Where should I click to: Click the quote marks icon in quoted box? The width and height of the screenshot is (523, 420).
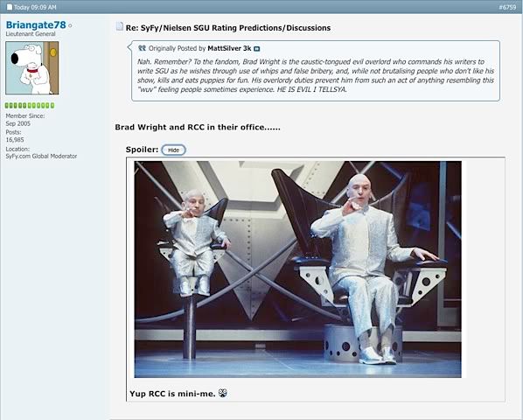click(142, 48)
